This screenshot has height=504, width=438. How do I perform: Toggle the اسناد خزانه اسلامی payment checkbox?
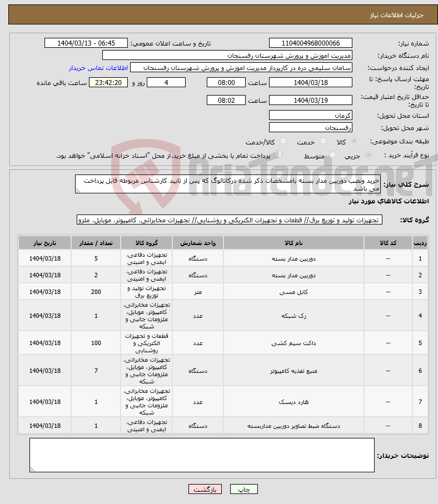278,154
